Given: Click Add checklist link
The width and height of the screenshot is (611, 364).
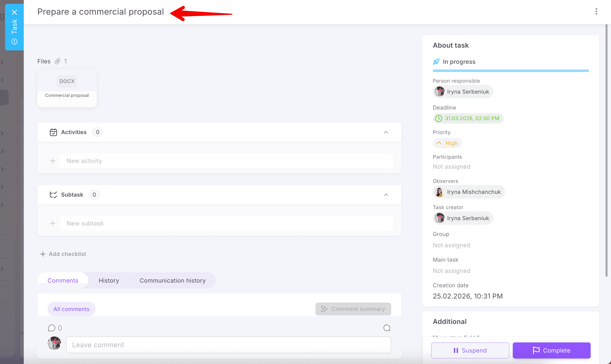Looking at the screenshot, I should click(x=63, y=254).
